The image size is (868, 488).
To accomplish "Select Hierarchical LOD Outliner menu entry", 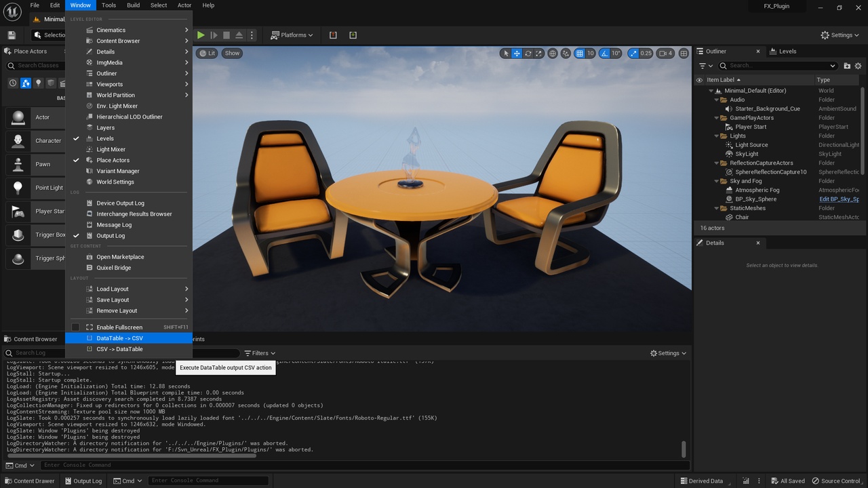I will coord(129,117).
